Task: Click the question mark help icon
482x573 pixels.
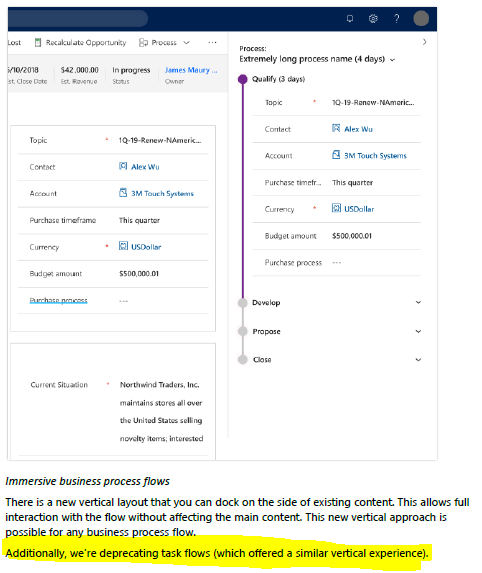Action: click(396, 18)
